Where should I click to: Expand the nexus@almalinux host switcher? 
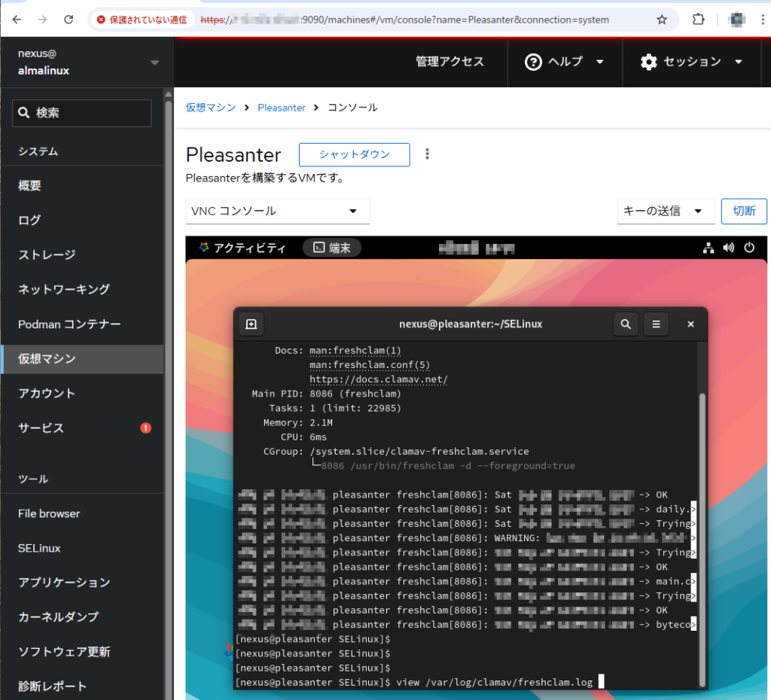point(154,62)
